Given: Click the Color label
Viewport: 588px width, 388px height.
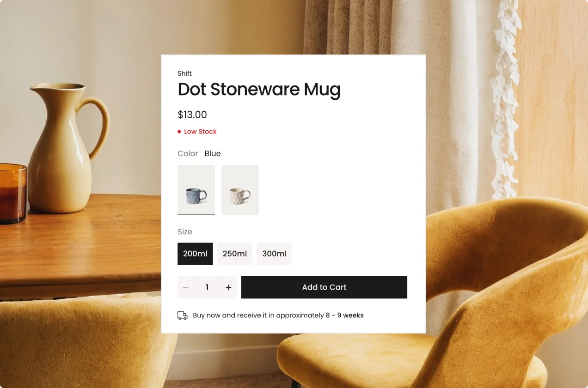Looking at the screenshot, I should (x=188, y=153).
